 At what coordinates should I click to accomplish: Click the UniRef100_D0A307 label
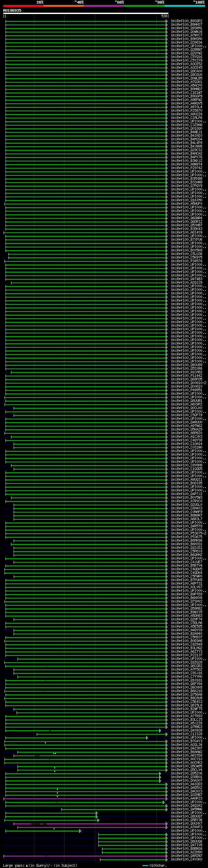(187, 780)
